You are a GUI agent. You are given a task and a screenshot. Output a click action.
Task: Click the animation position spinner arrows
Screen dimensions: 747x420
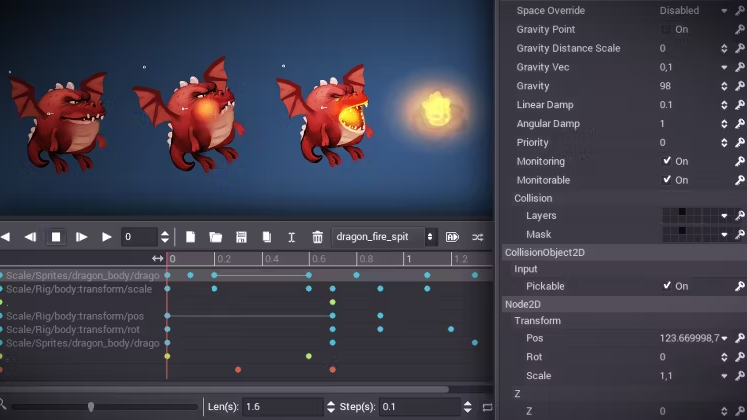coord(165,237)
